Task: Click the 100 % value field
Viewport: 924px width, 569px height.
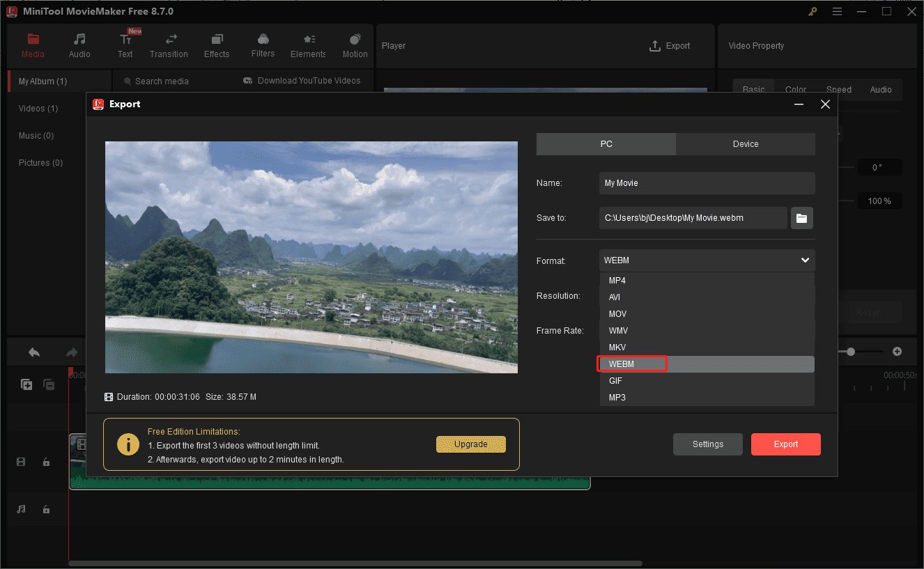Action: (879, 201)
